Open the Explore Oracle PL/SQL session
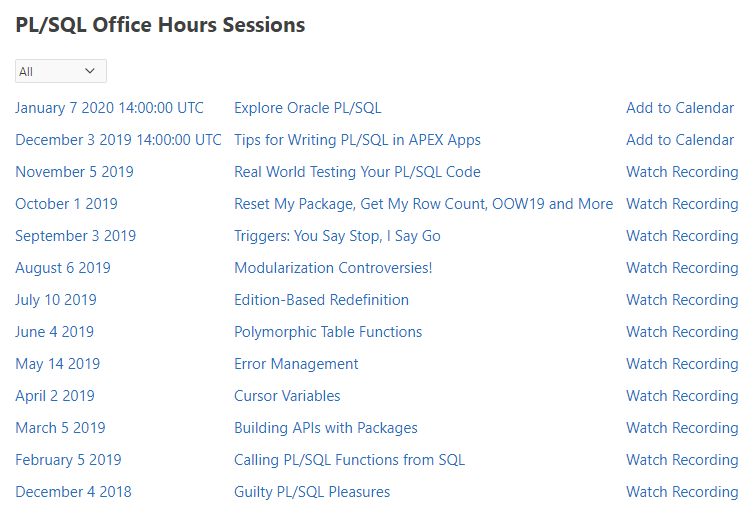This screenshot has height=505, width=750. click(x=307, y=108)
